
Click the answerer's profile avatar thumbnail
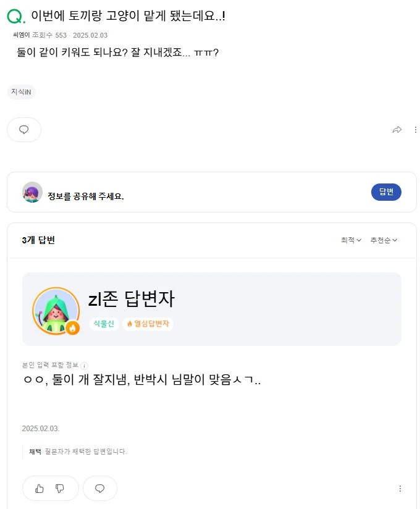(x=56, y=311)
